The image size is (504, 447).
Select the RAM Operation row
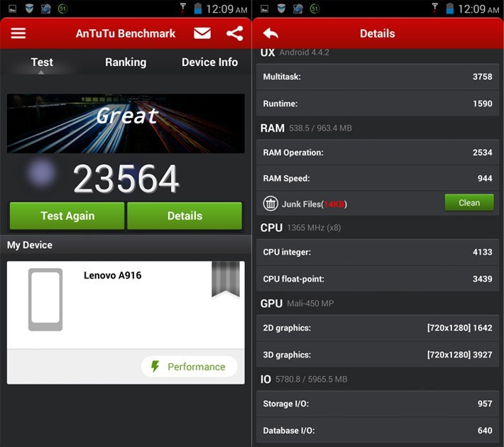[378, 153]
